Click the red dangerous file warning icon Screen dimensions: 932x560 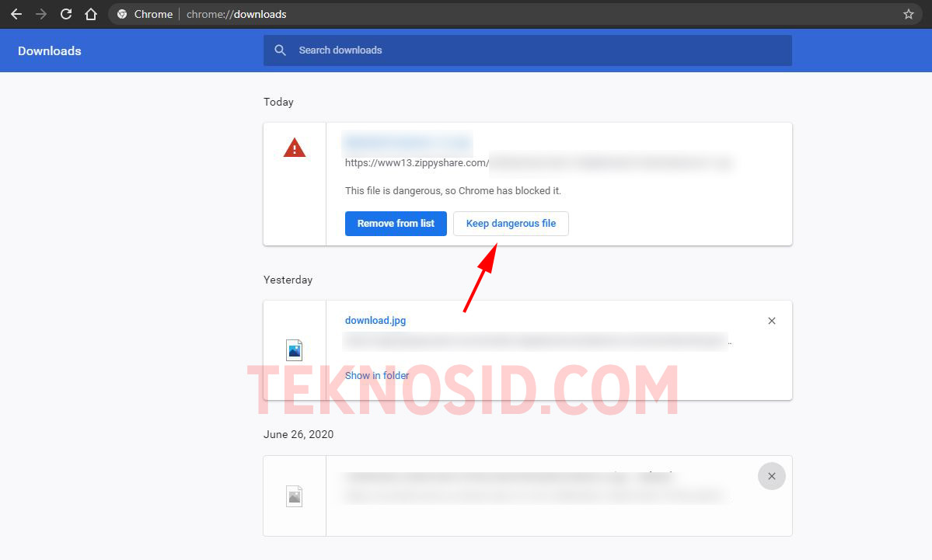[x=295, y=148]
